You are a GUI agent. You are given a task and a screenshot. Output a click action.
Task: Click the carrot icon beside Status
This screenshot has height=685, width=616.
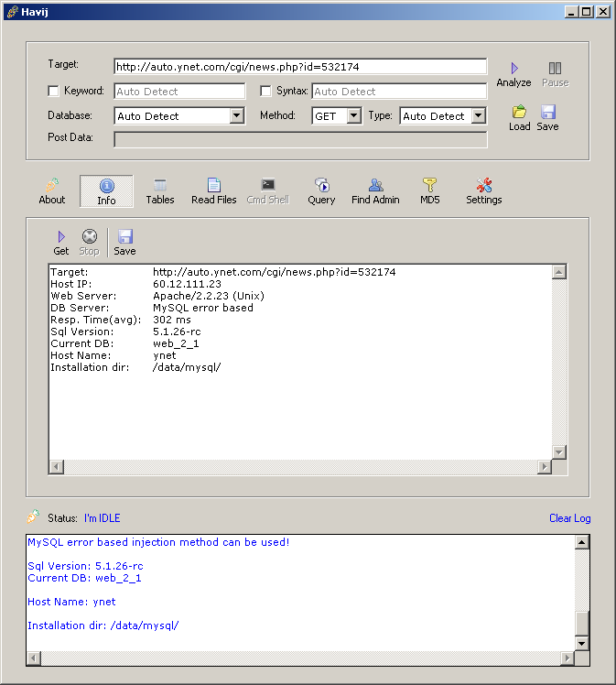point(33,516)
